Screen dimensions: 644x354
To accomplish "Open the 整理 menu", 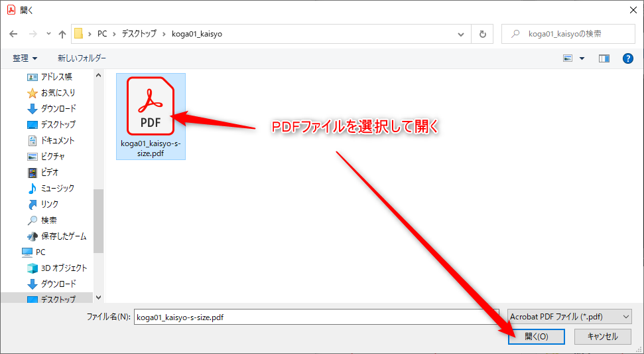I will point(25,58).
